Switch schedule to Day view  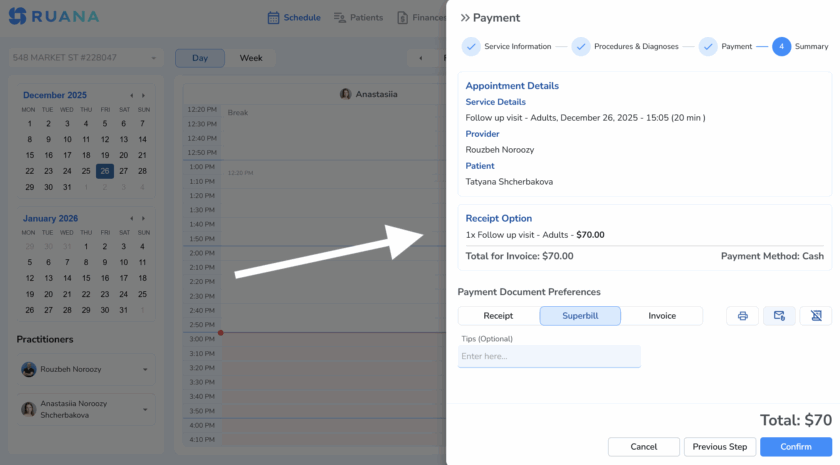click(200, 58)
